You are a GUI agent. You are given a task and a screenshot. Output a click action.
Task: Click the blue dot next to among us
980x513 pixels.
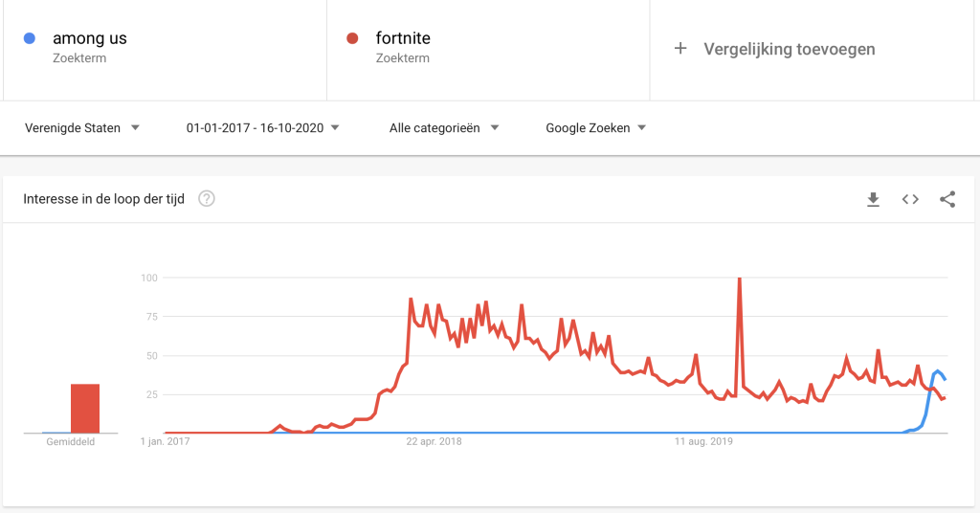[x=30, y=38]
